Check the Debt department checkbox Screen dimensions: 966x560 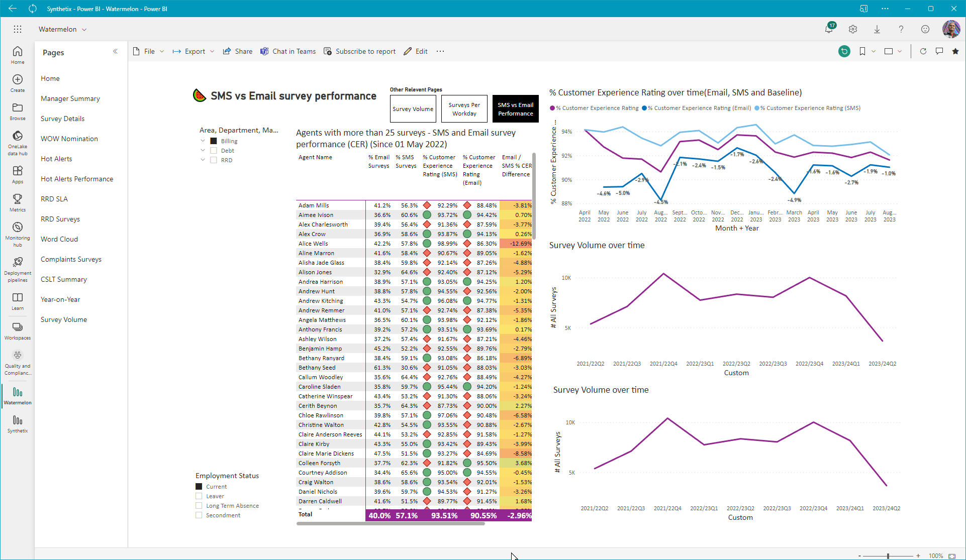[x=214, y=151]
